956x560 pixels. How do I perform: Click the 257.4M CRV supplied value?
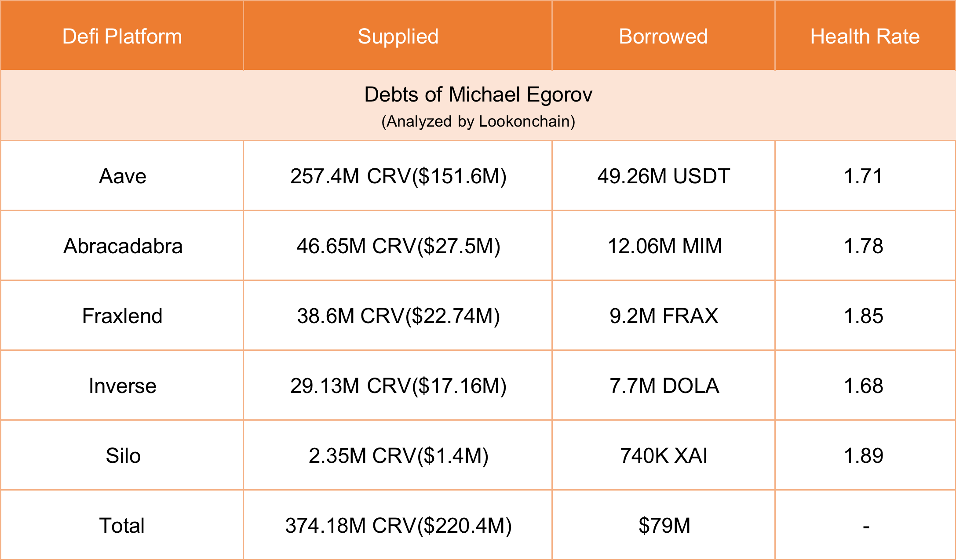398,176
